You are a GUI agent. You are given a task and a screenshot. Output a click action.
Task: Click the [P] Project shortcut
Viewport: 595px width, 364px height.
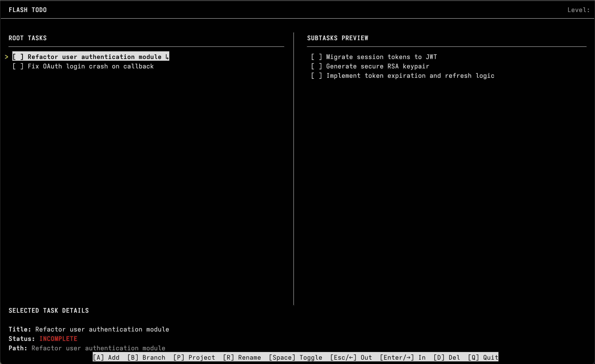(x=194, y=357)
